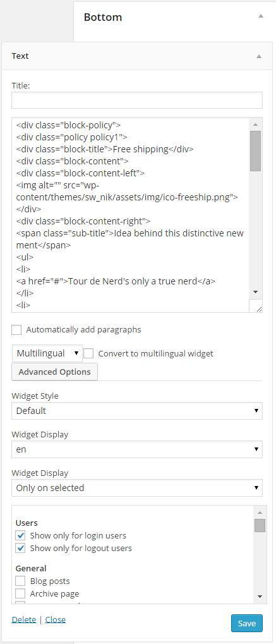This screenshot has width=276, height=644.
Task: Uncheck Show only for login users
Action: [x=21, y=535]
